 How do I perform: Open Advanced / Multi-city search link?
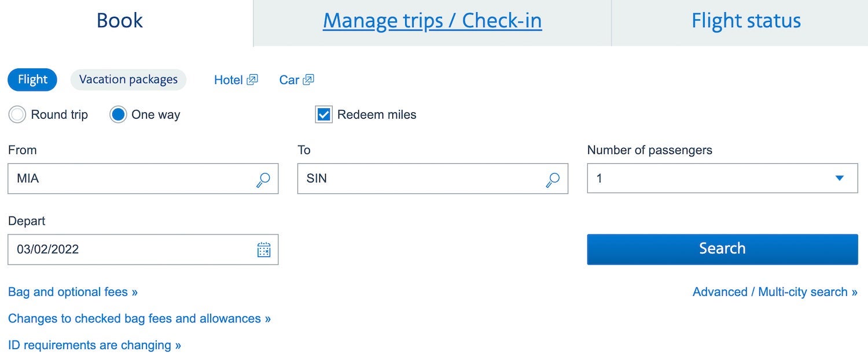[775, 292]
